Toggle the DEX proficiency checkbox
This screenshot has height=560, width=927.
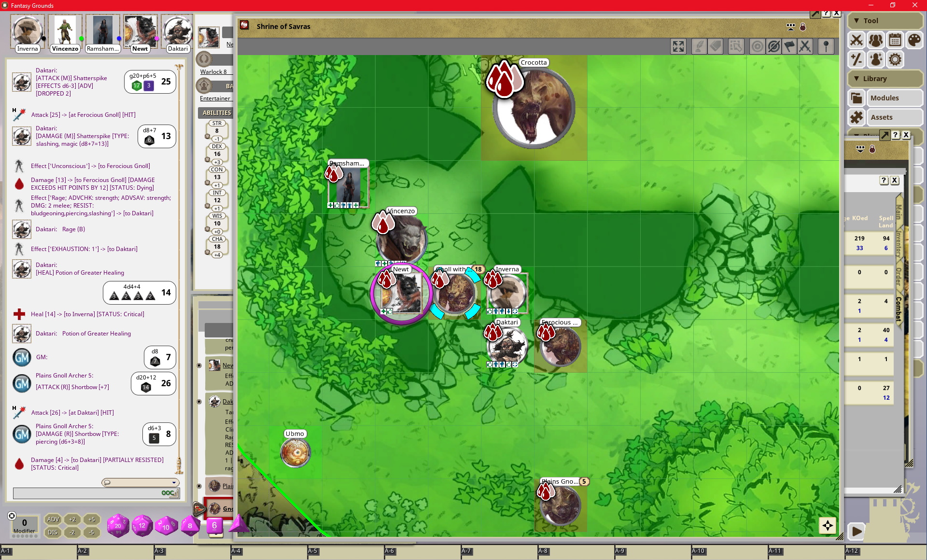(x=208, y=159)
